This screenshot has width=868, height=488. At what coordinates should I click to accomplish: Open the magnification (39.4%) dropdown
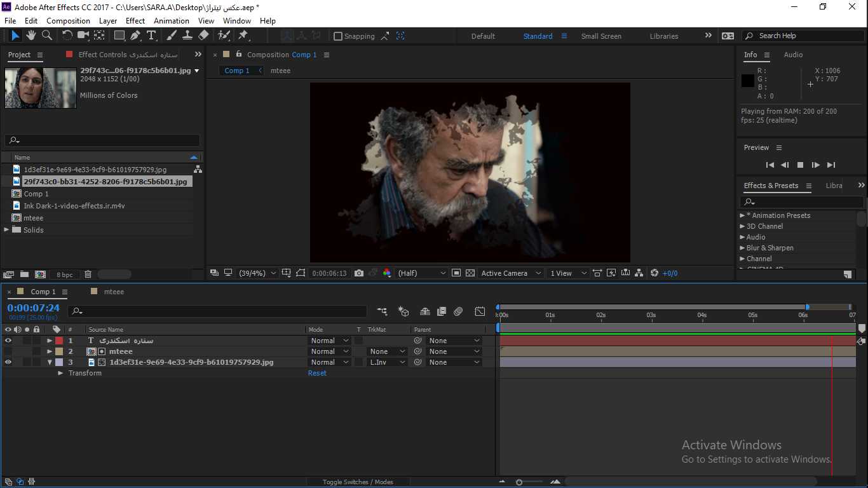(257, 273)
